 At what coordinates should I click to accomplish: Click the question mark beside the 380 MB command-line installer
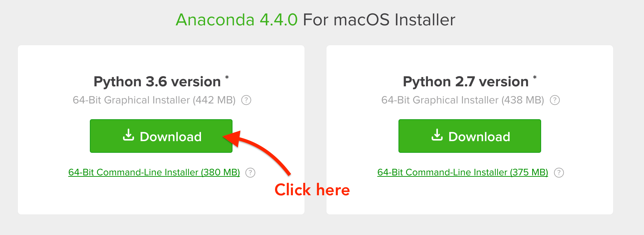pos(250,173)
